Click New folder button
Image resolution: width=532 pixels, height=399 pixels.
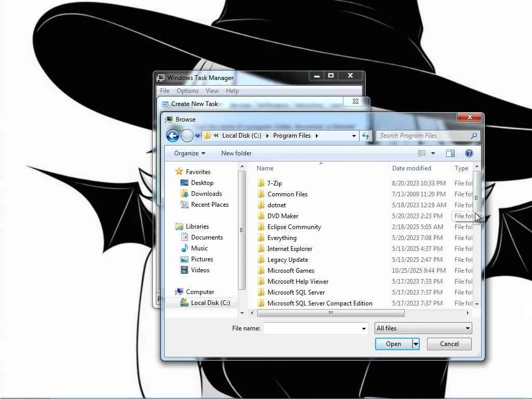[236, 153]
